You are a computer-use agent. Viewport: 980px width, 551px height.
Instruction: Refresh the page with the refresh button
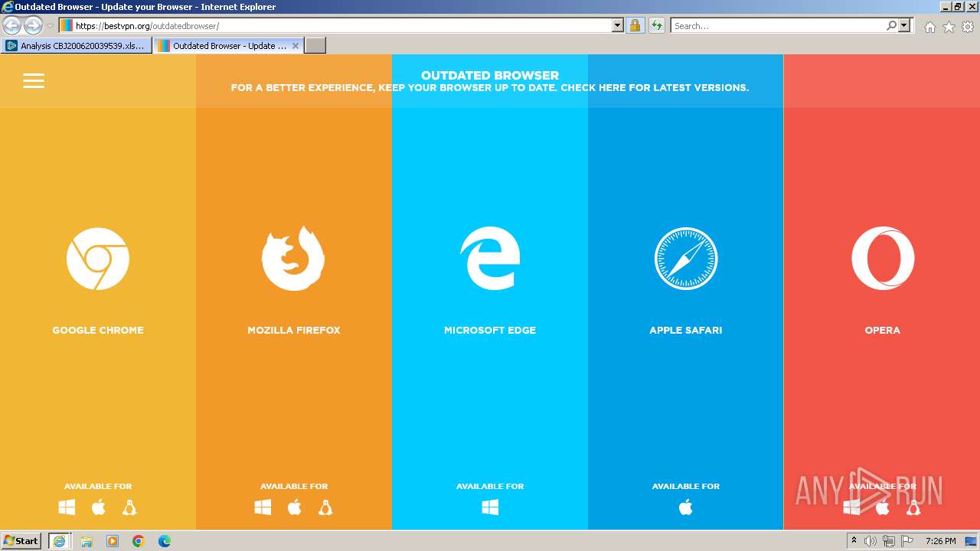656,25
